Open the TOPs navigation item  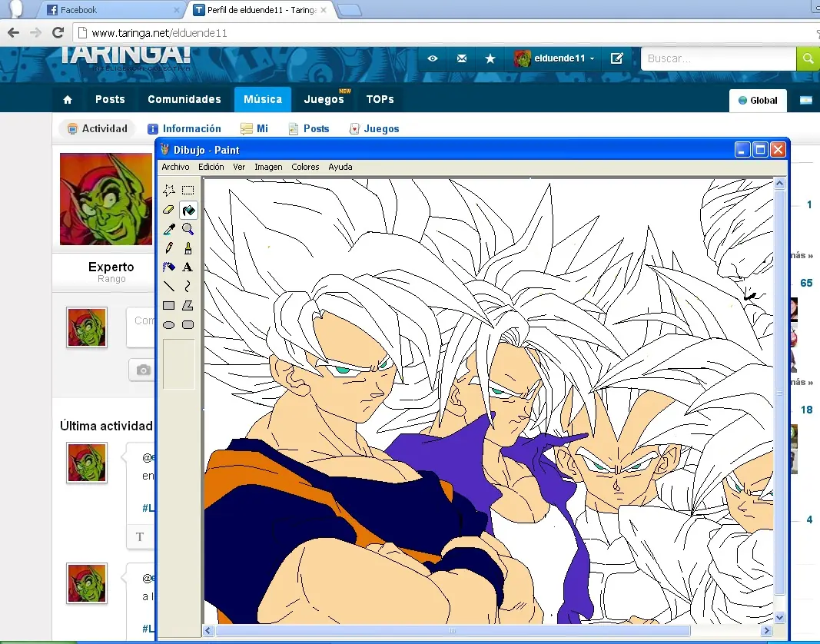(380, 99)
